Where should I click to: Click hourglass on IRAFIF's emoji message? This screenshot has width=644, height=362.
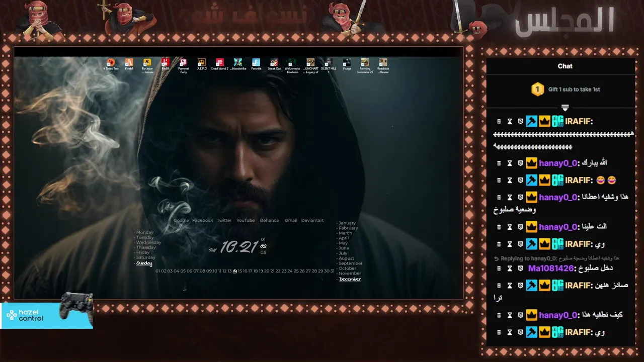pyautogui.click(x=509, y=180)
